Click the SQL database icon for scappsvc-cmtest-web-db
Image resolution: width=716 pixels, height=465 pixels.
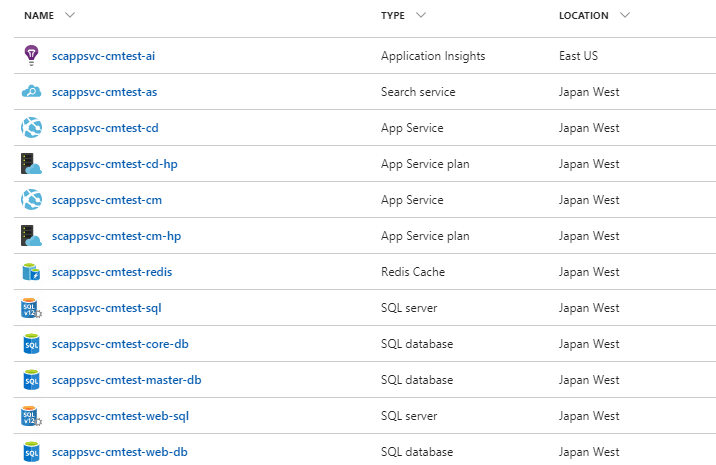[31, 452]
